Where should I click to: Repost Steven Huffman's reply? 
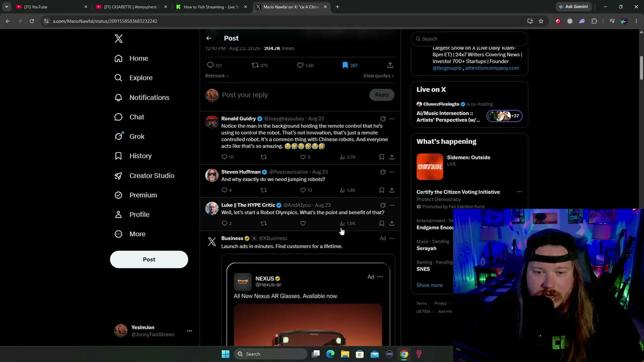264,191
